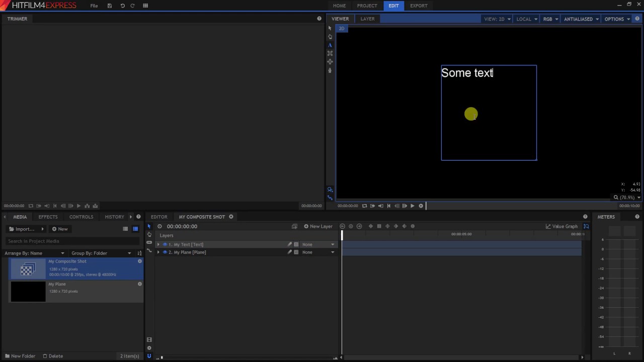Click the pencil icon on My Text layer
This screenshot has height=362, width=644.
(289, 244)
